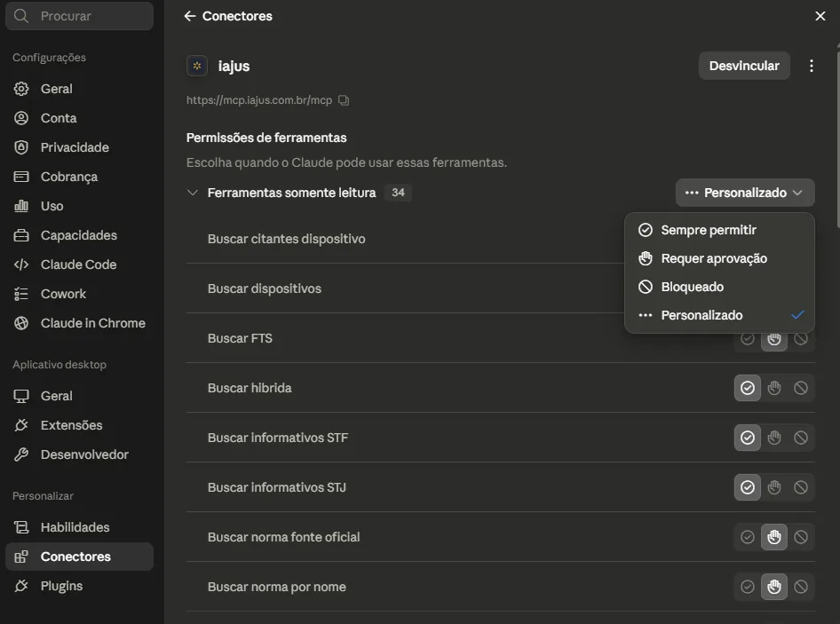Set Buscar informativos STF to require approval

coord(773,438)
